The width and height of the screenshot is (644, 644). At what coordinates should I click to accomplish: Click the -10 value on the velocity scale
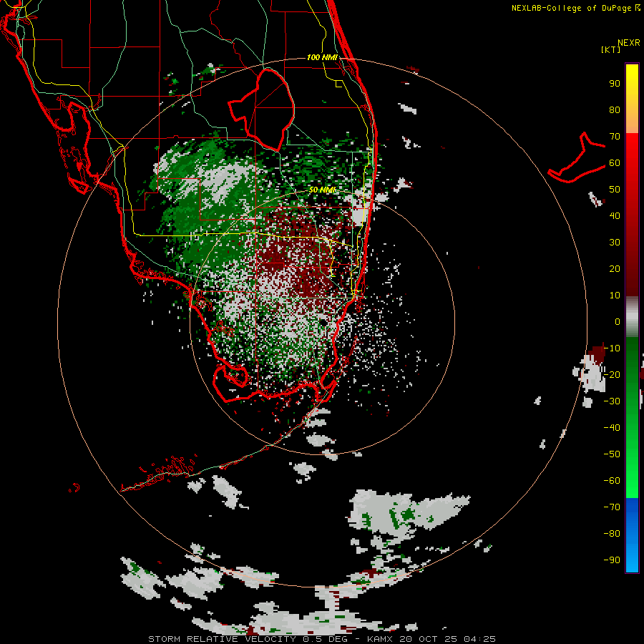[x=612, y=348]
